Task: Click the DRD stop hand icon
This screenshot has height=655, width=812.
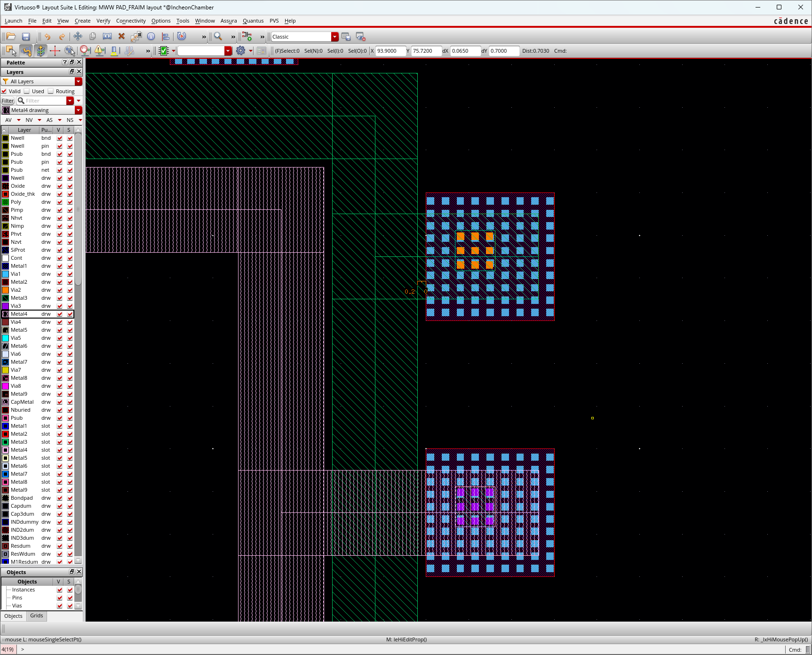Action: coord(85,51)
